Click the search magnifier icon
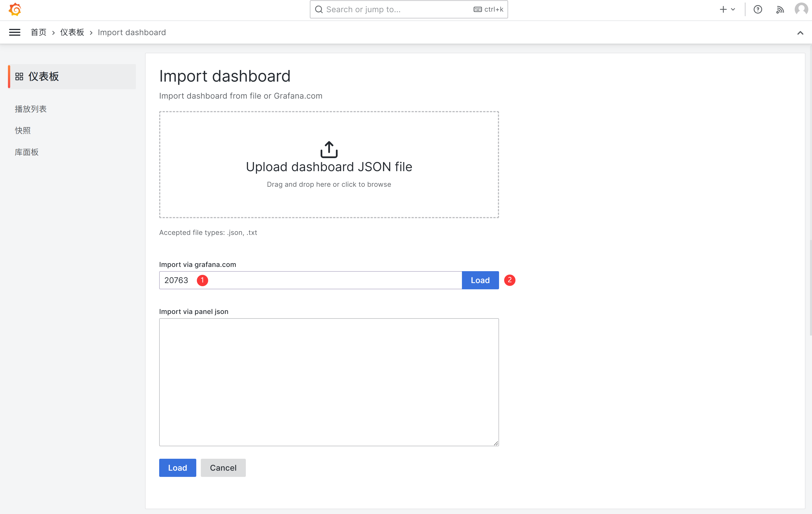The width and height of the screenshot is (812, 514). pos(319,9)
